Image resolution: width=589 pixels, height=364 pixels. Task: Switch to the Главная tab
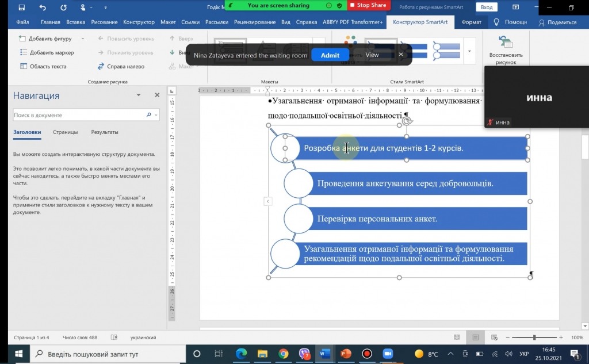tap(51, 22)
